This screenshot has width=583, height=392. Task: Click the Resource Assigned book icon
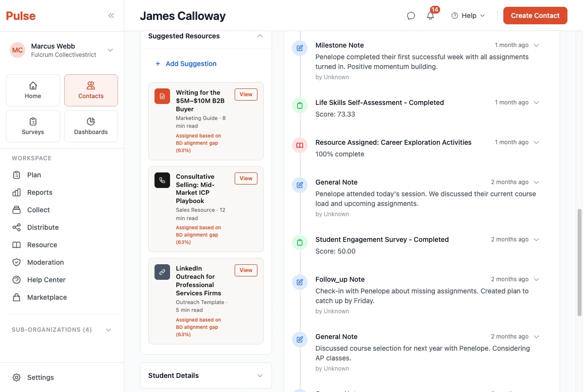coord(300,145)
